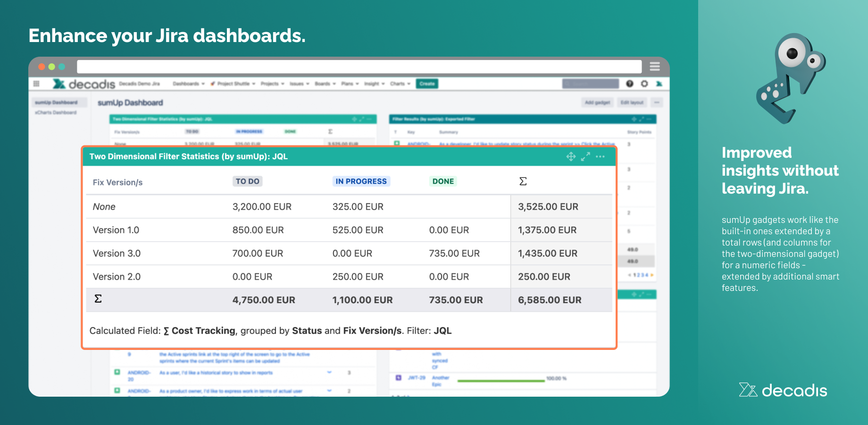Click the JWT-29 green progress bar

(501, 380)
